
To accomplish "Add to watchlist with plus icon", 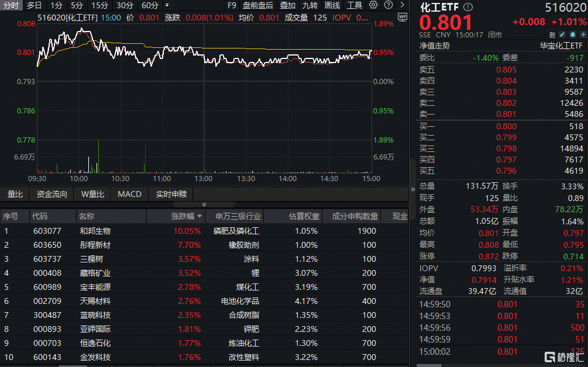I will click(x=583, y=34).
